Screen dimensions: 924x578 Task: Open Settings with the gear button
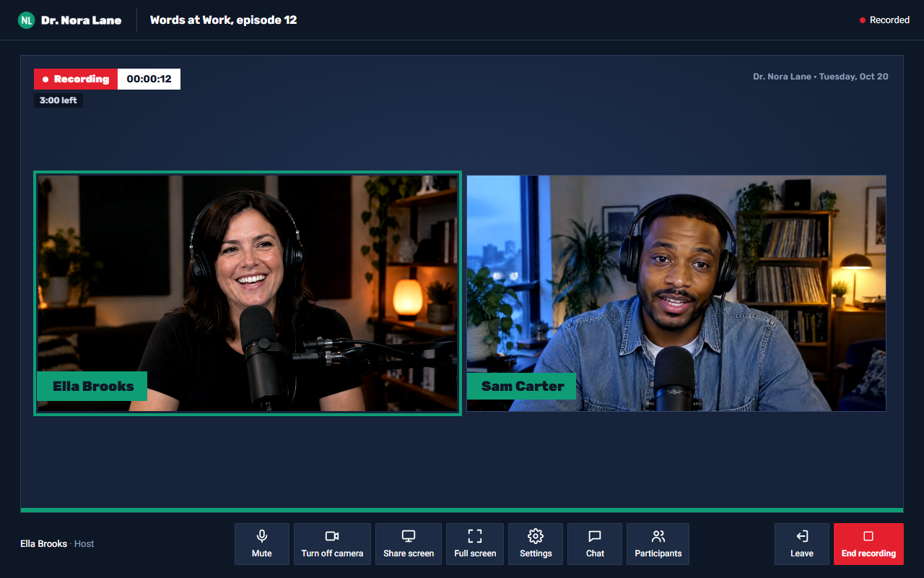click(536, 544)
